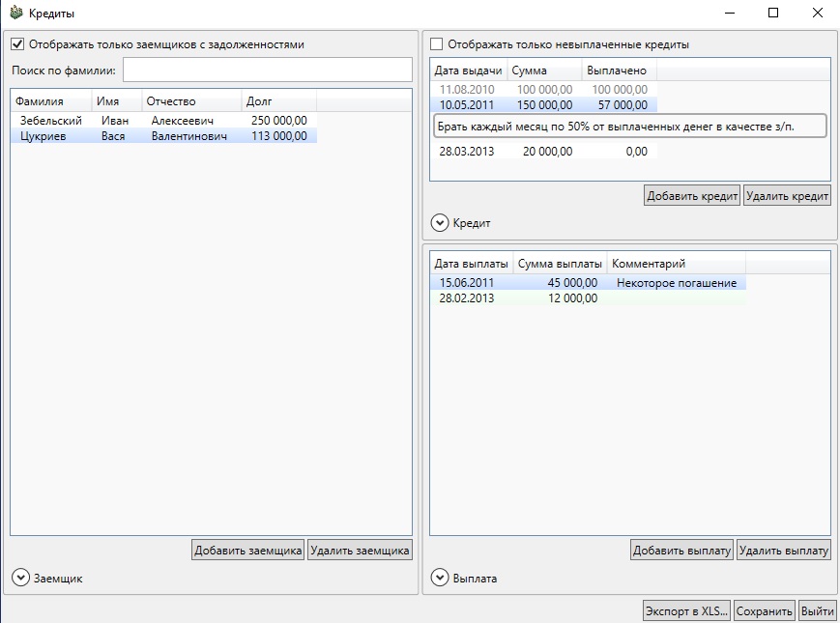The width and height of the screenshot is (840, 623).
Task: Minimize the Кредиты window
Action: click(x=730, y=13)
